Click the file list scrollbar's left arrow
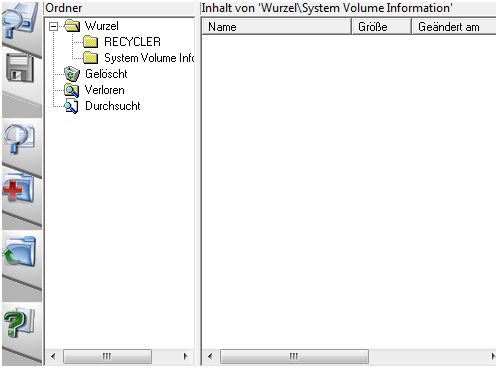Image resolution: width=498 pixels, height=368 pixels. [210, 356]
